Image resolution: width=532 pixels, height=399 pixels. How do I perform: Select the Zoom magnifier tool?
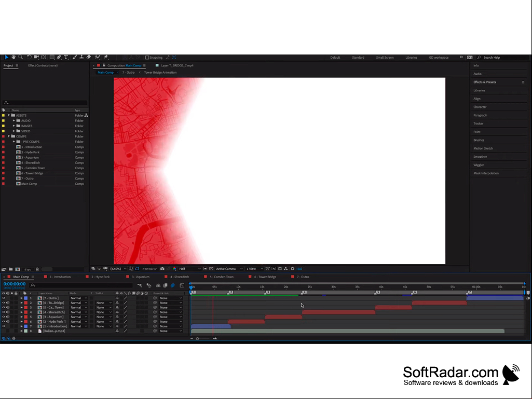(x=21, y=58)
